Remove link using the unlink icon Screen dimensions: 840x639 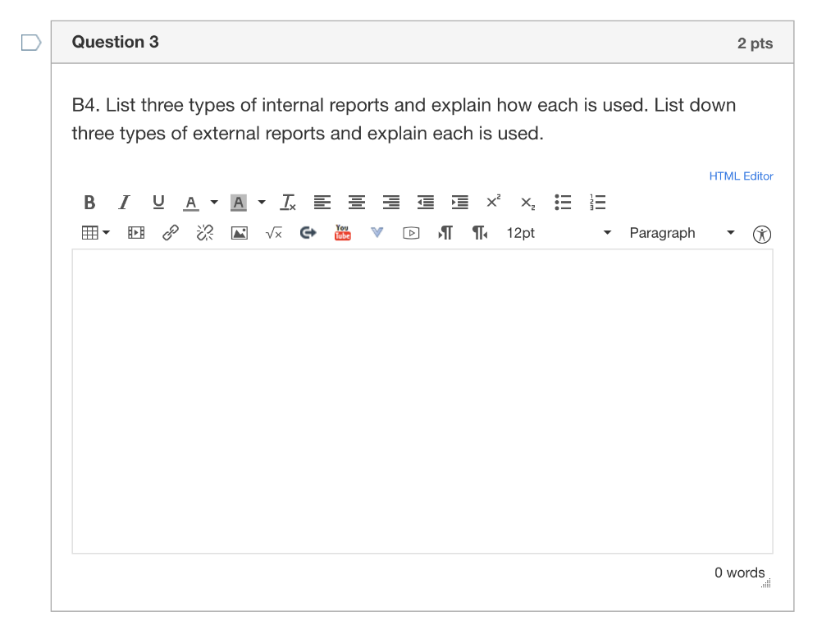pyautogui.click(x=204, y=232)
